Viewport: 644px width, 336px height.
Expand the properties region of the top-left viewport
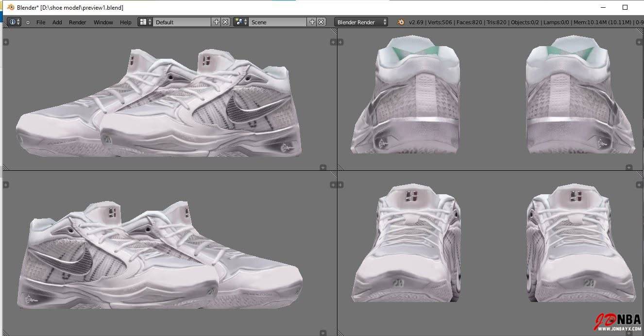(x=333, y=42)
